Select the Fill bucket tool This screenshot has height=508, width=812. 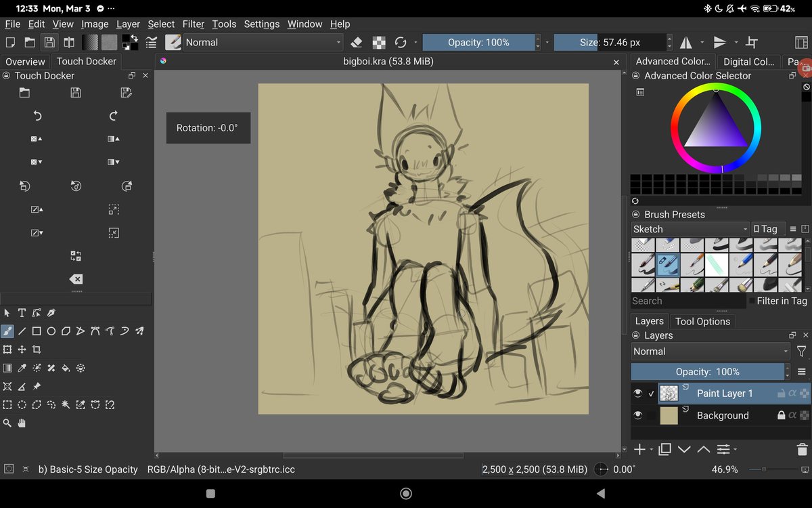(66, 368)
